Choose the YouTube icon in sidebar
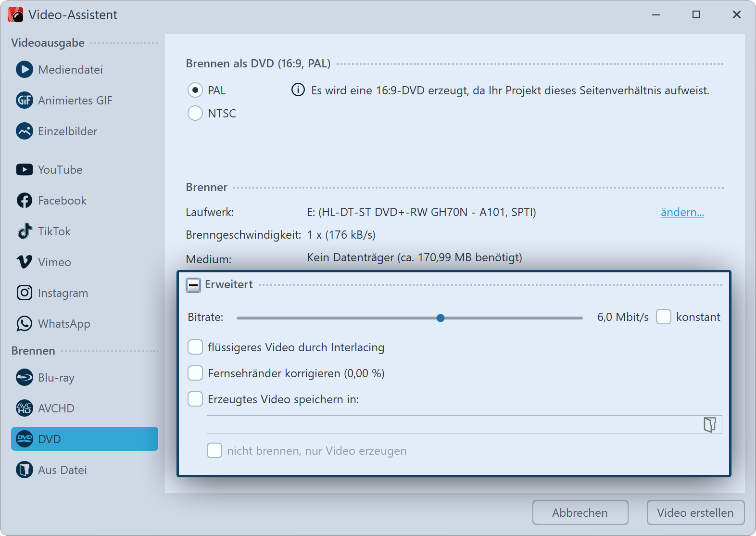Image resolution: width=756 pixels, height=536 pixels. (x=24, y=170)
